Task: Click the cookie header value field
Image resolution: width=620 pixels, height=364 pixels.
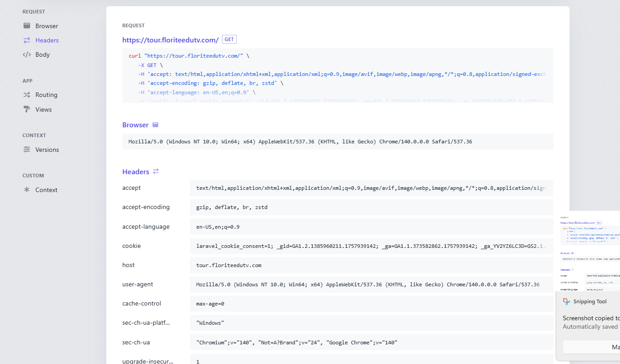Action: 371,246
